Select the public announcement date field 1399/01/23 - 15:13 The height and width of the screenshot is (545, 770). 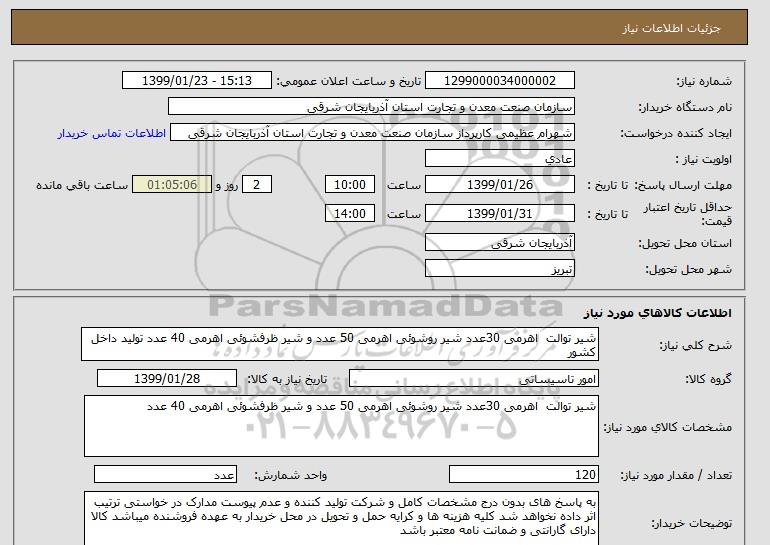pos(196,81)
